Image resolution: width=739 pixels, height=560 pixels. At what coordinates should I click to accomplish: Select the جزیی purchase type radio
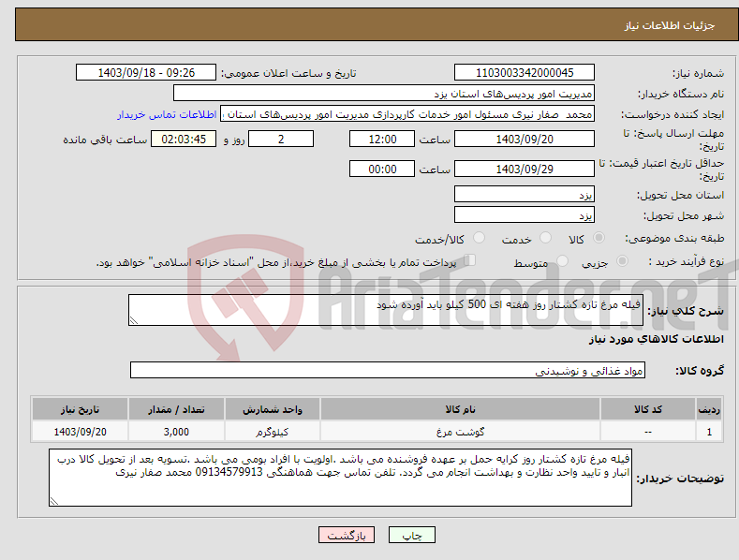pos(622,260)
